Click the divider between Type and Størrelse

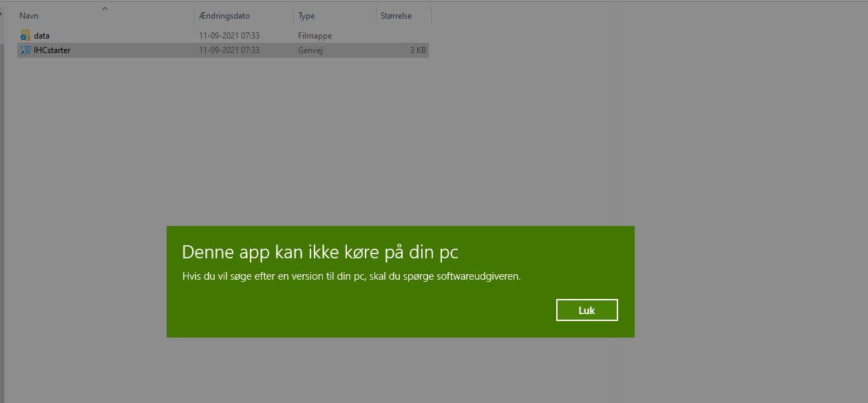[x=377, y=16]
